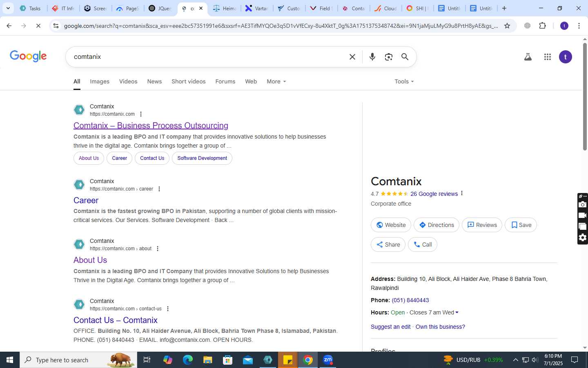Image resolution: width=588 pixels, height=368 pixels.
Task: Open Contact Us – Comtanix result
Action: pos(116,320)
